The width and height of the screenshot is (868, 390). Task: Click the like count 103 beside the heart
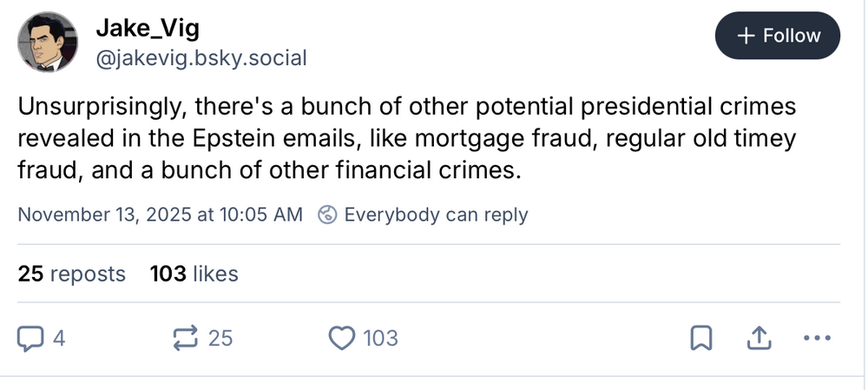380,338
